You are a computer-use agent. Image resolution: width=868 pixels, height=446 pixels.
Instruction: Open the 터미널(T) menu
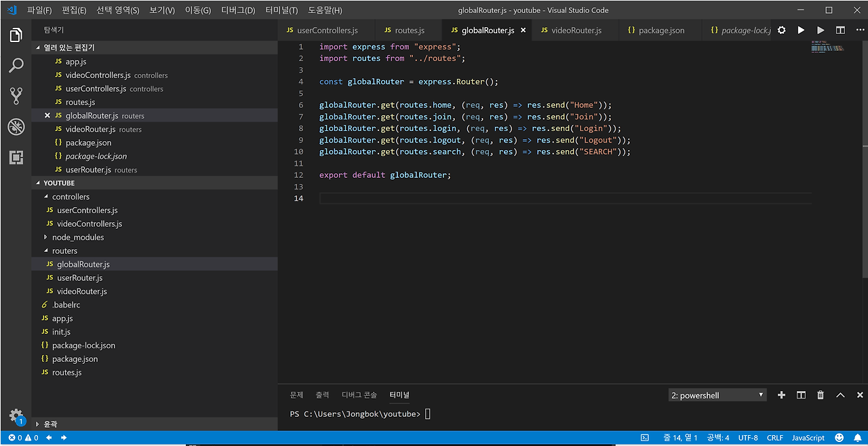281,10
